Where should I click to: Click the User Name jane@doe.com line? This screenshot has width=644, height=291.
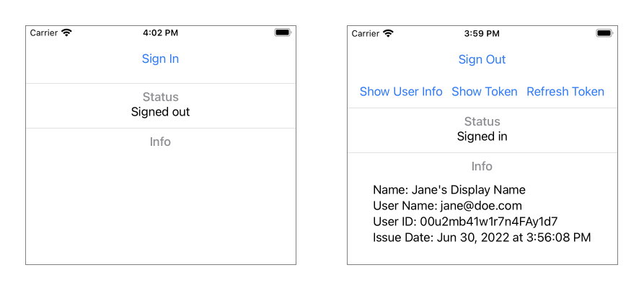click(x=447, y=206)
